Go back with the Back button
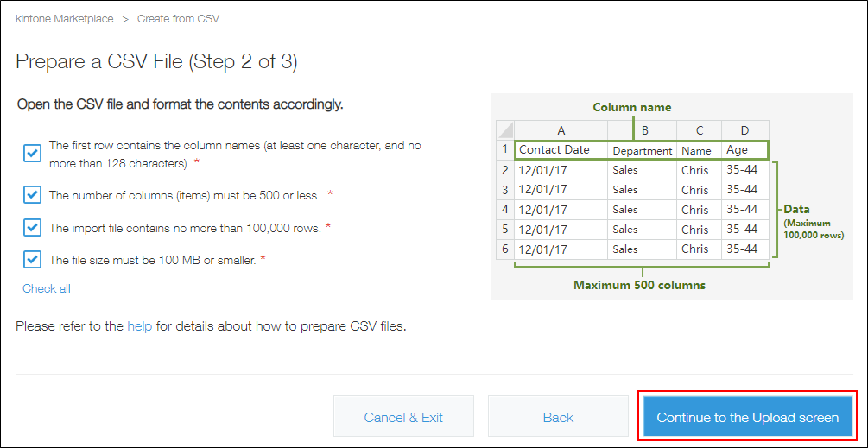 tap(558, 417)
